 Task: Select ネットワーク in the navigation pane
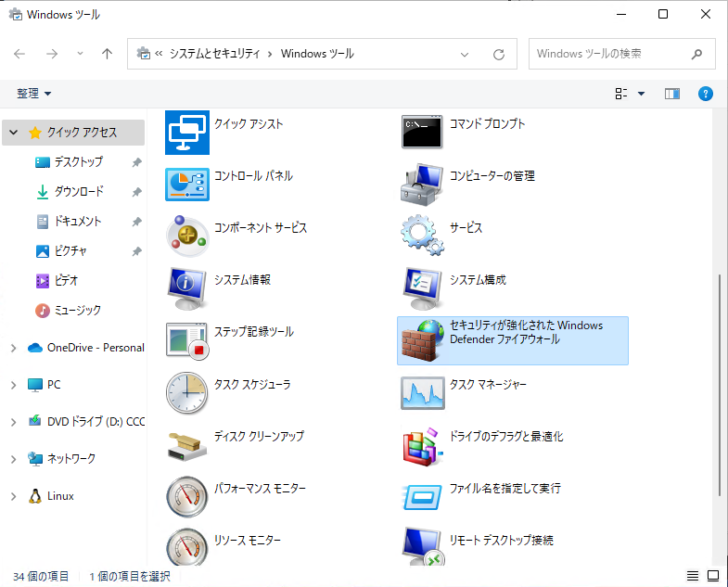click(71, 459)
